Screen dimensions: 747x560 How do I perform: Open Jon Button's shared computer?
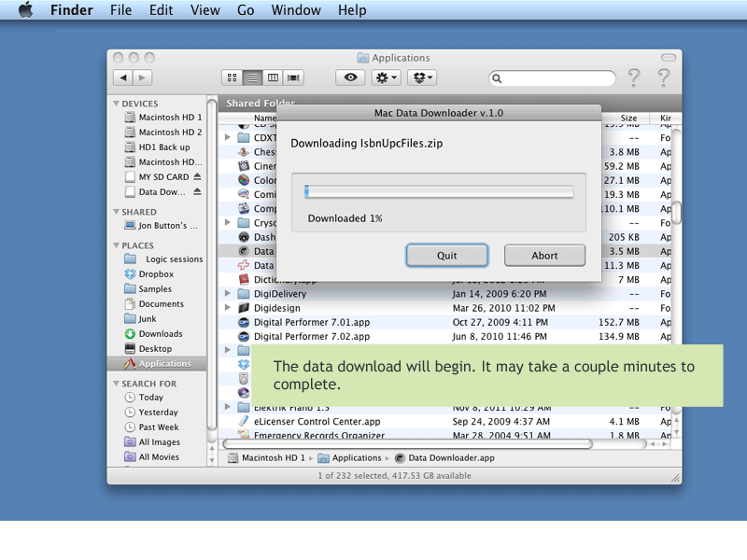[x=161, y=225]
